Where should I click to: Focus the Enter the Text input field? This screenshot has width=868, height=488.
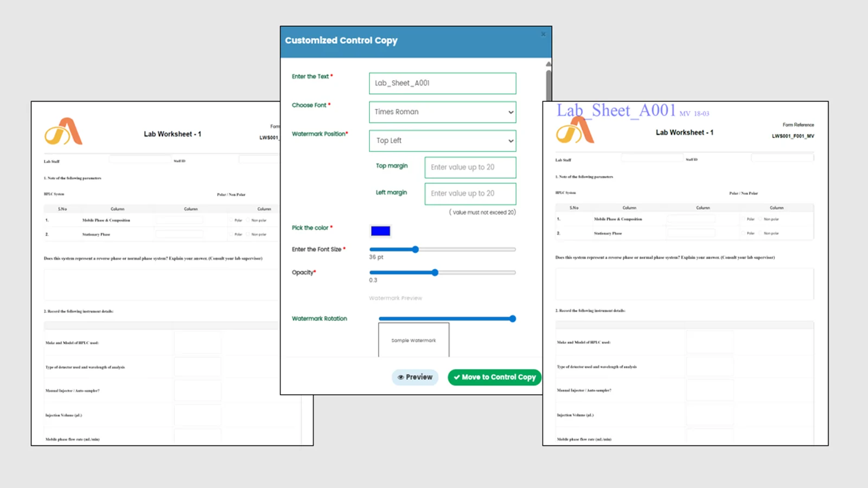[x=442, y=84]
